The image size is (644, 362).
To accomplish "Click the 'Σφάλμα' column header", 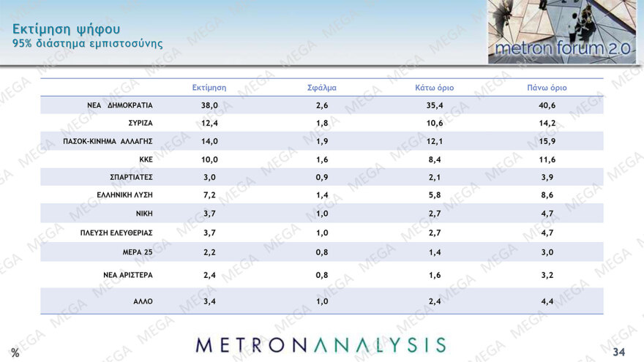I will point(321,88).
